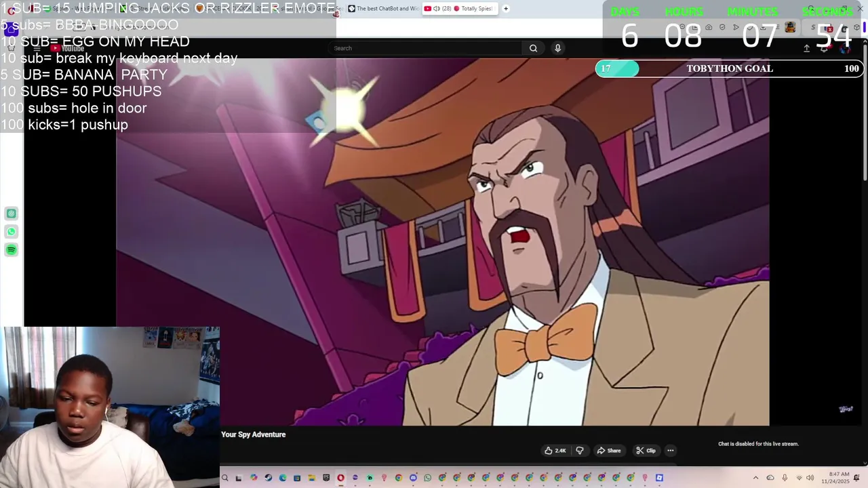868x488 pixels.
Task: Create a Clip of the stream
Action: click(x=646, y=451)
